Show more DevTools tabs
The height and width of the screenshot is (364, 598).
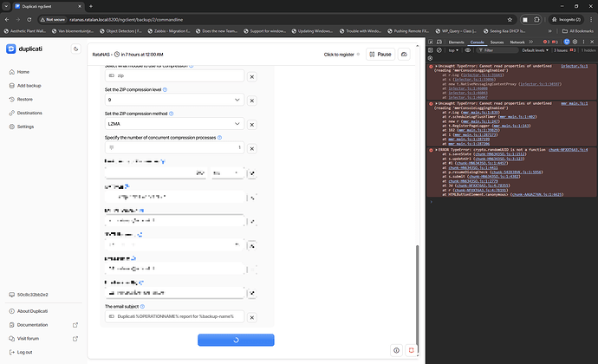click(x=531, y=42)
